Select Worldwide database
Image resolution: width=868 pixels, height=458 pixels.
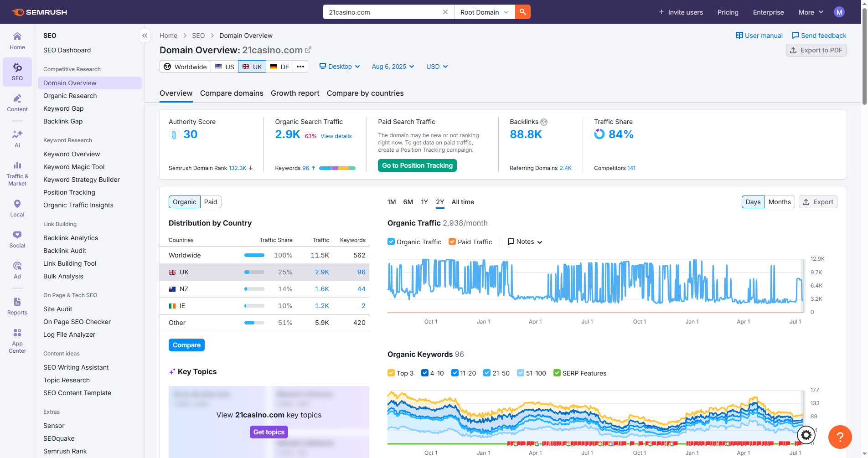[185, 67]
